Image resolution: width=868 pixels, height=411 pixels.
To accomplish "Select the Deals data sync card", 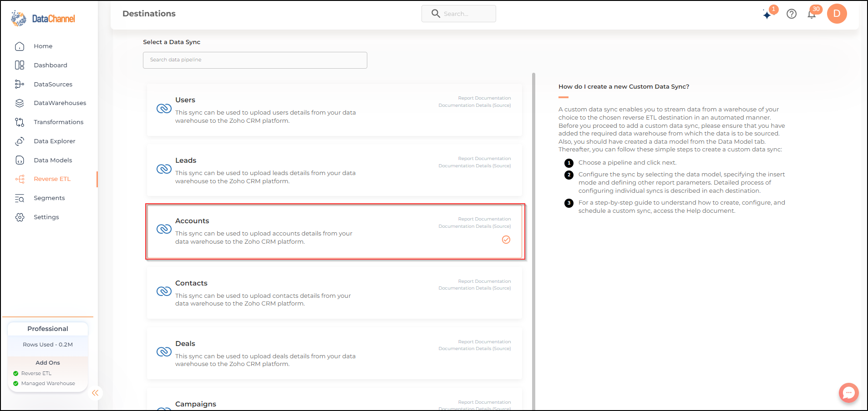I will 335,353.
